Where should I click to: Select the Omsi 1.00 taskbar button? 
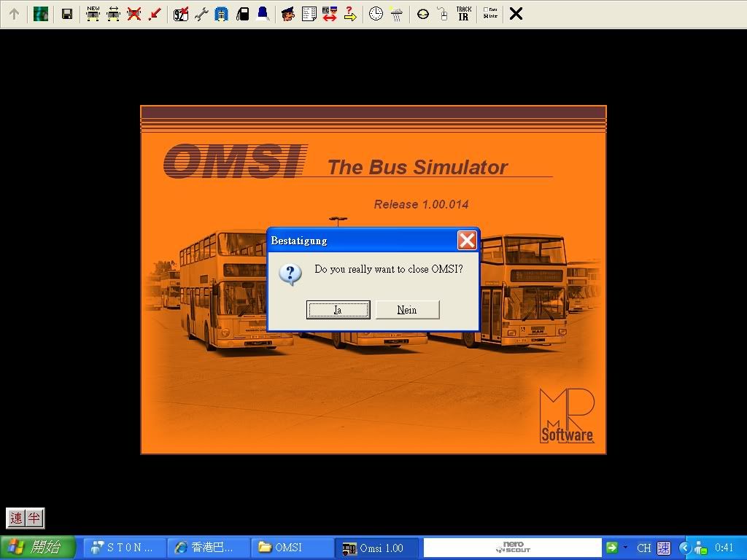tap(376, 548)
